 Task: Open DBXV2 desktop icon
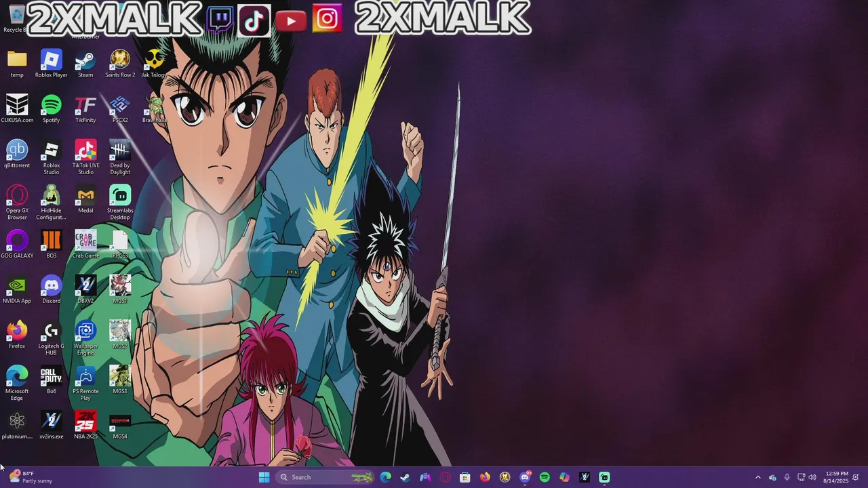coord(85,289)
